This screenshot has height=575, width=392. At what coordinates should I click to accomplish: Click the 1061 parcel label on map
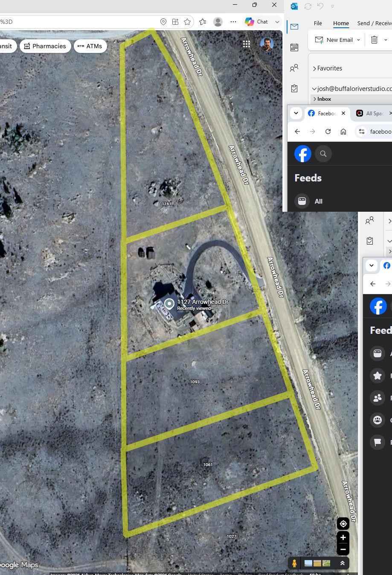tap(208, 465)
